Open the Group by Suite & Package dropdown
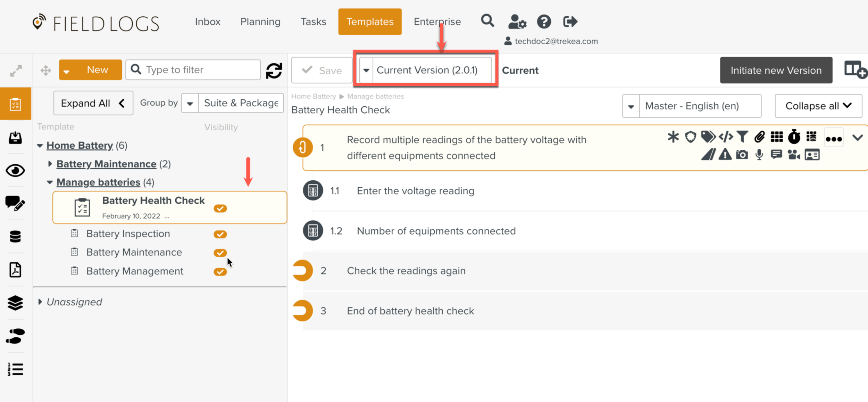 (x=232, y=103)
